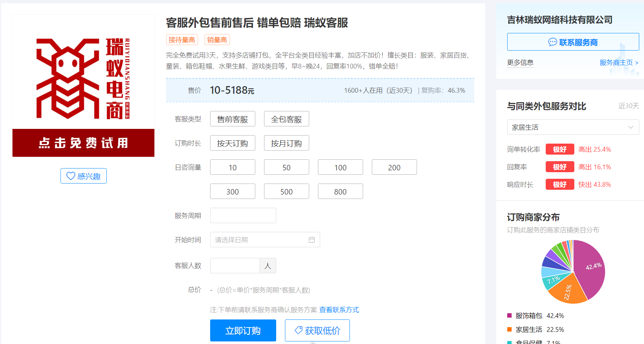Click the 极好 badge for 响应时长
Screen dimensions: 644x344
click(x=560, y=184)
